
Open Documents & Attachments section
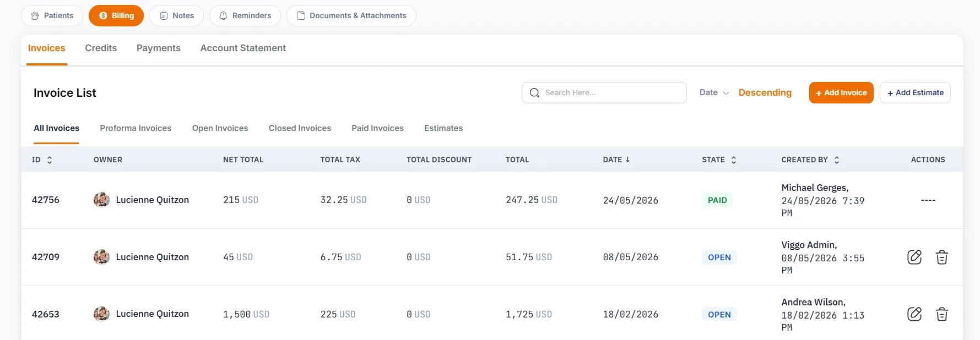[x=351, y=15]
